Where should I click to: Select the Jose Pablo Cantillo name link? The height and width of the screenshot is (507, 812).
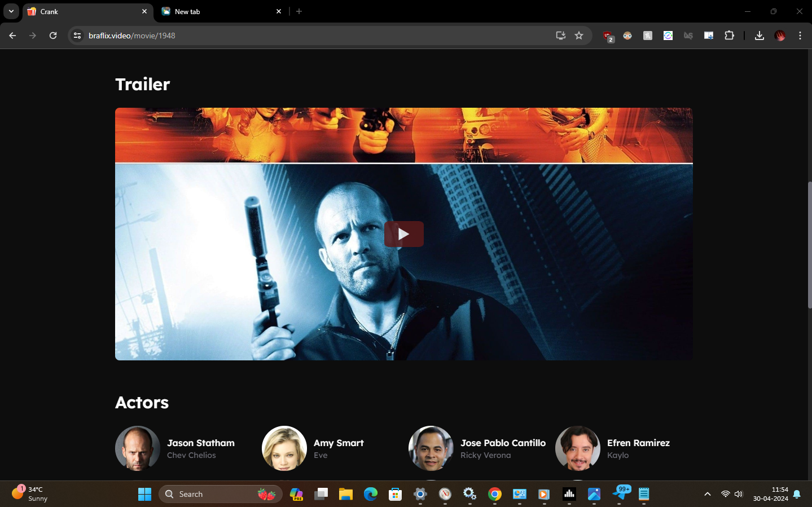[x=503, y=443]
